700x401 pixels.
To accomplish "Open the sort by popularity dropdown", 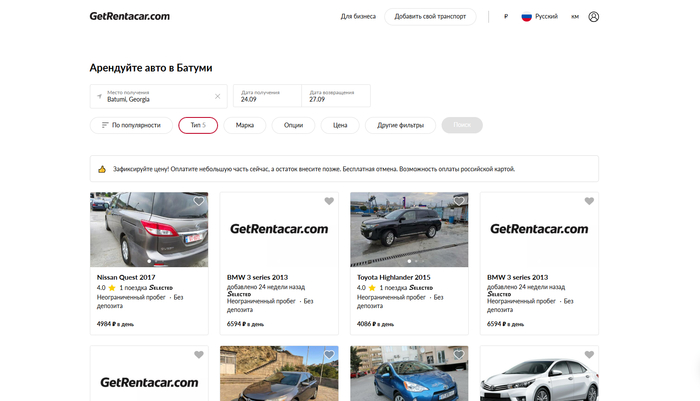I will click(130, 125).
